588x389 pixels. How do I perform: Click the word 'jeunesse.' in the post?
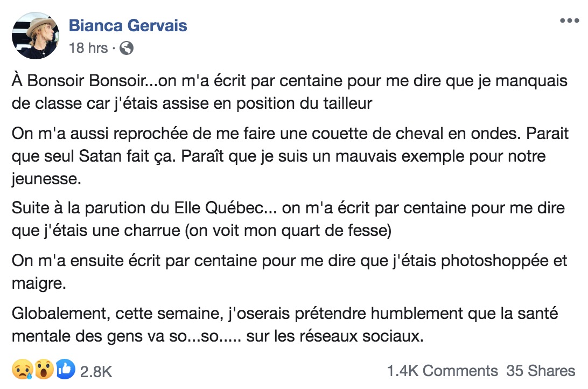[x=46, y=179]
